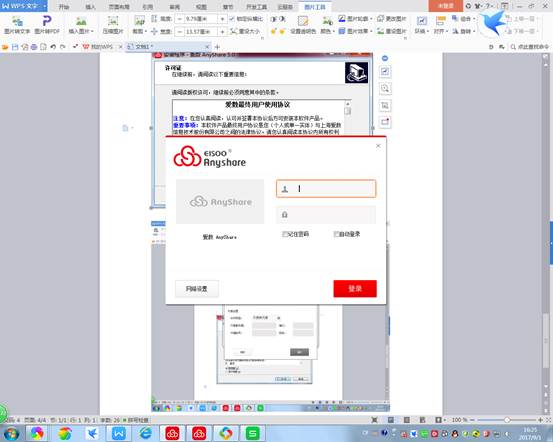Select the set transparent color tool

[303, 21]
